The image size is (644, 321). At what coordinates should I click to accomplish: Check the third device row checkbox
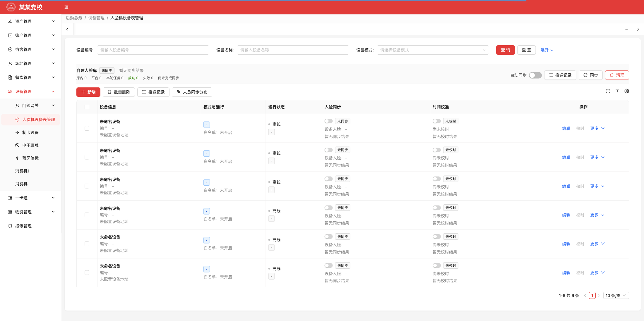pos(87,186)
